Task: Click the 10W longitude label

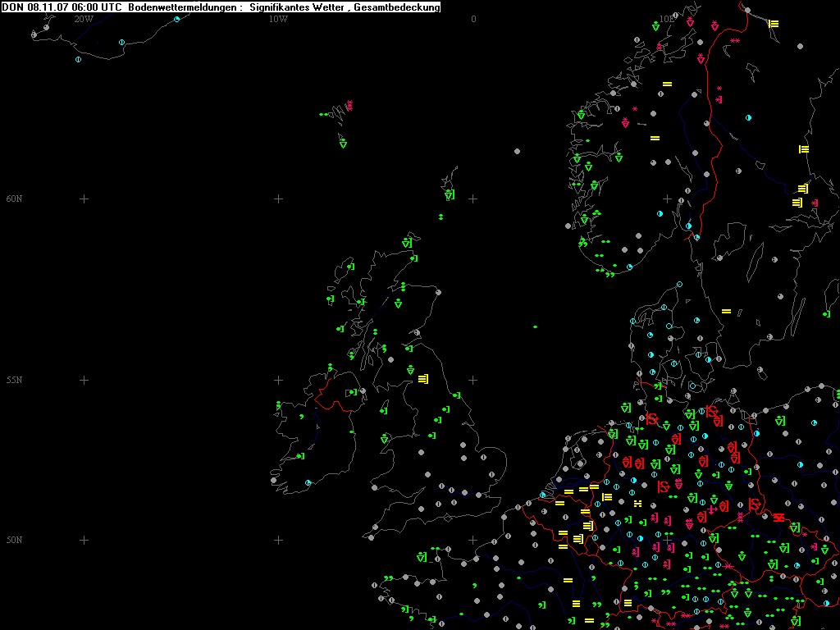Action: pos(278,18)
